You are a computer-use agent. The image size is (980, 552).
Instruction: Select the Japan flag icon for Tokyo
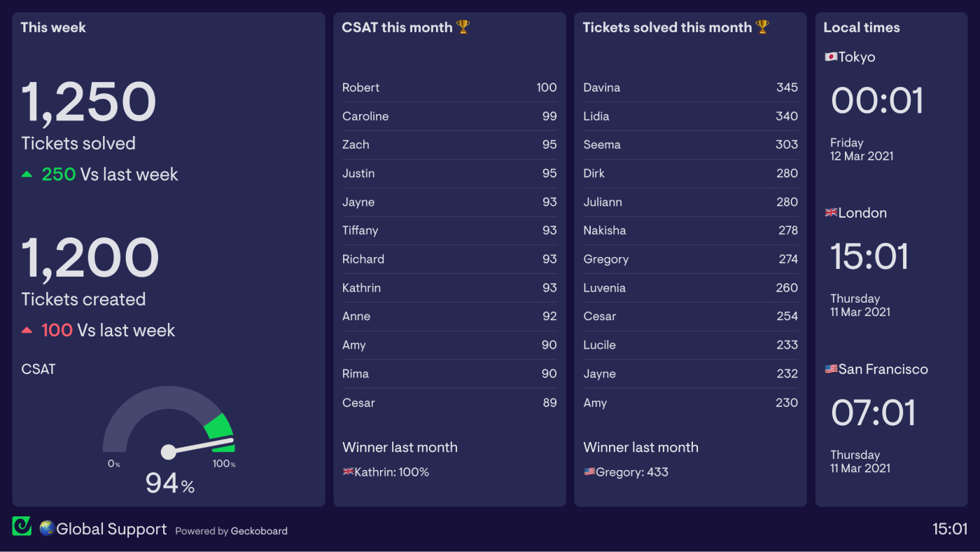coord(830,56)
